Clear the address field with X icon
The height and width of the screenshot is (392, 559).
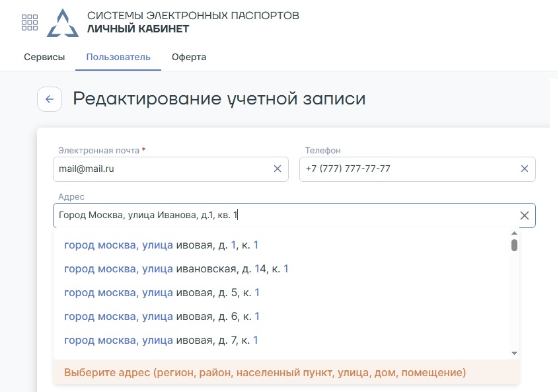pyautogui.click(x=525, y=216)
